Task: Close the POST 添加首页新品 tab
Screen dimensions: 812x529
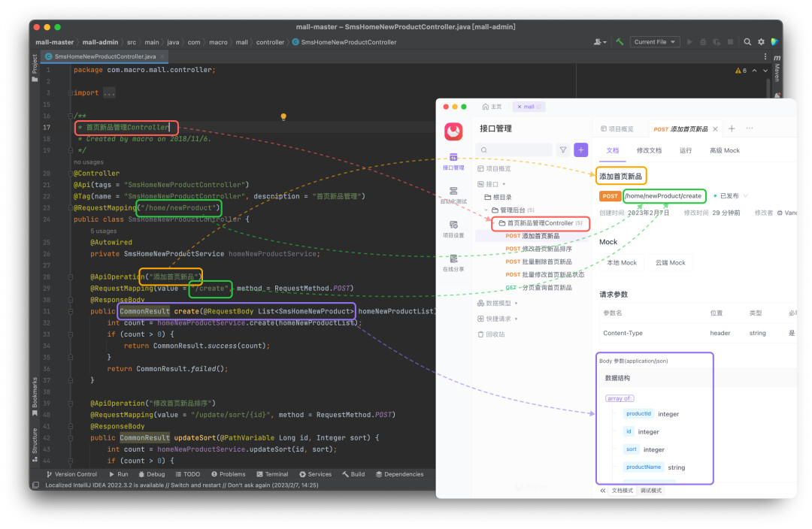Action: (x=715, y=129)
